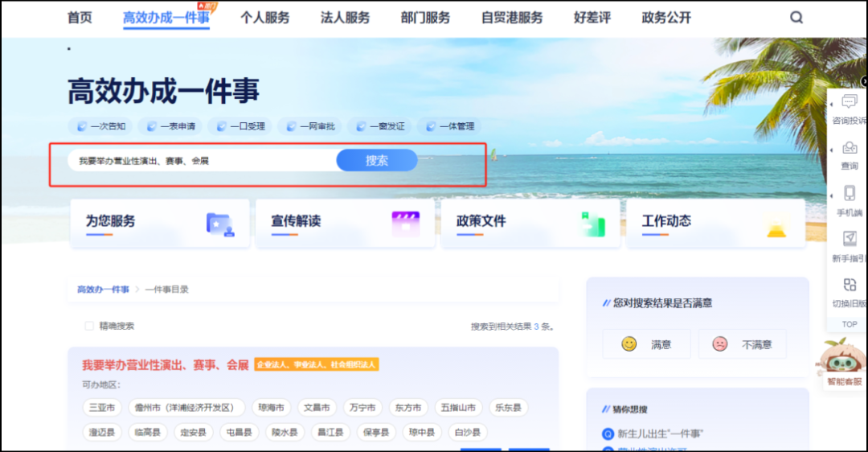868x452 pixels.
Task: Open the 为您服务 card
Action: 160,224
